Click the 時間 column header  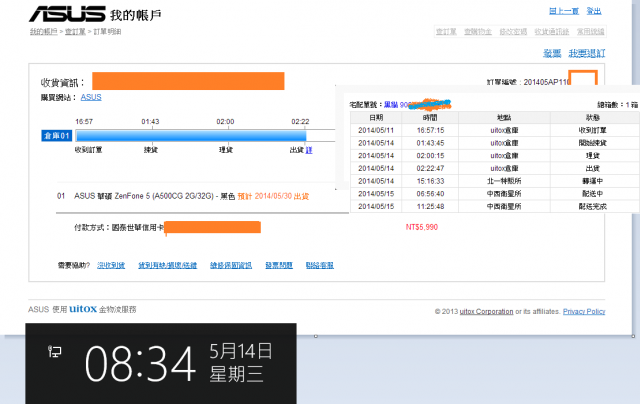[x=430, y=118]
